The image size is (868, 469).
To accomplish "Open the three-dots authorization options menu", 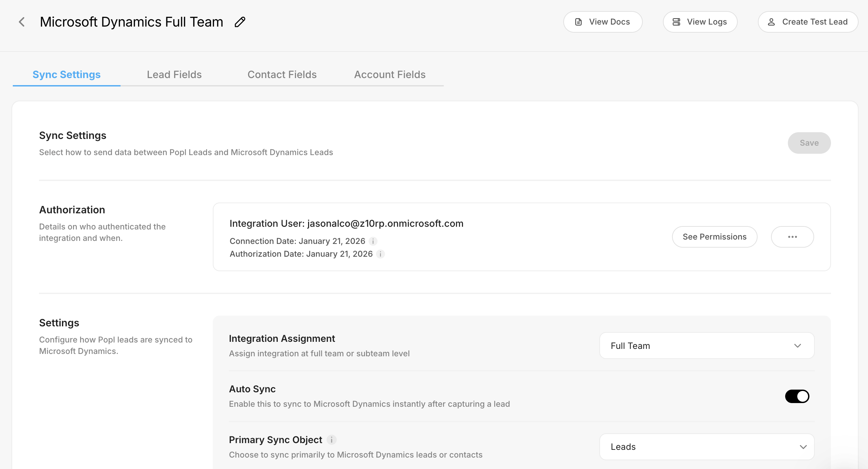I will tap(792, 237).
